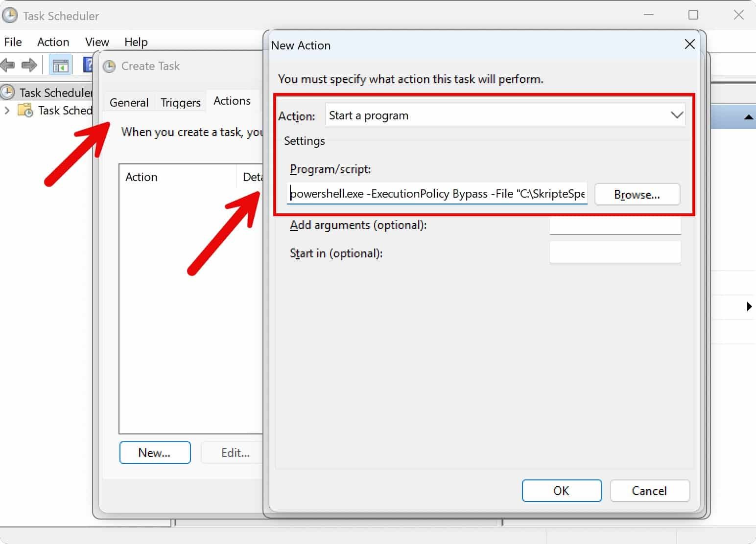Open Help via the blue question mark icon
The image size is (756, 544).
(87, 64)
